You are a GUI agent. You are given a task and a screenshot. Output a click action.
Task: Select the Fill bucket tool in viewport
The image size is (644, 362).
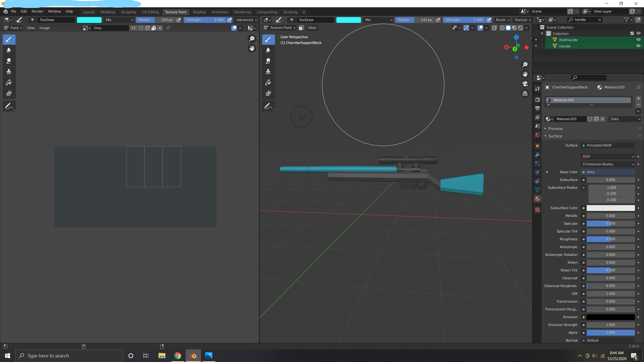pos(268,82)
